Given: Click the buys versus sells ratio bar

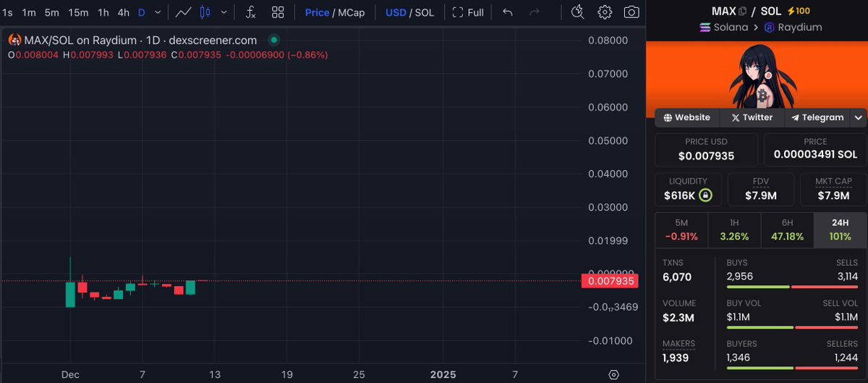Looking at the screenshot, I should point(792,287).
